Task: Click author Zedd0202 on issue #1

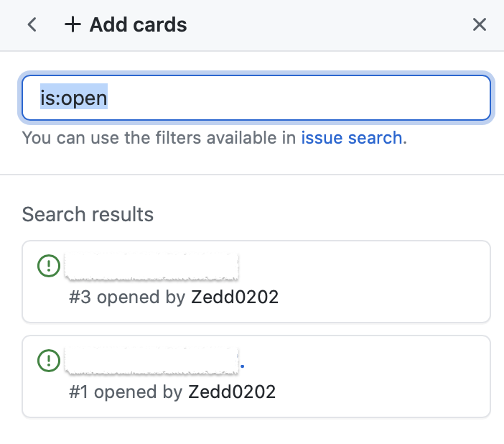Action: pyautogui.click(x=231, y=392)
